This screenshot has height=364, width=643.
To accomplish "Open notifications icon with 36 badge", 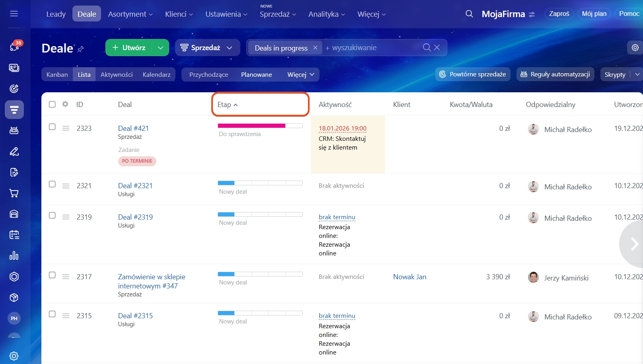I will (x=14, y=47).
